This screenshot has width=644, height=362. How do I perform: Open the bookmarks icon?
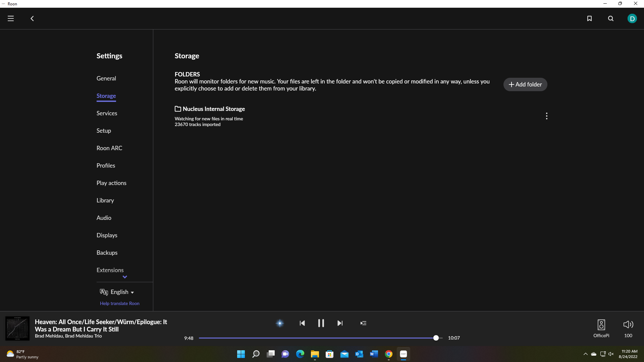589,18
